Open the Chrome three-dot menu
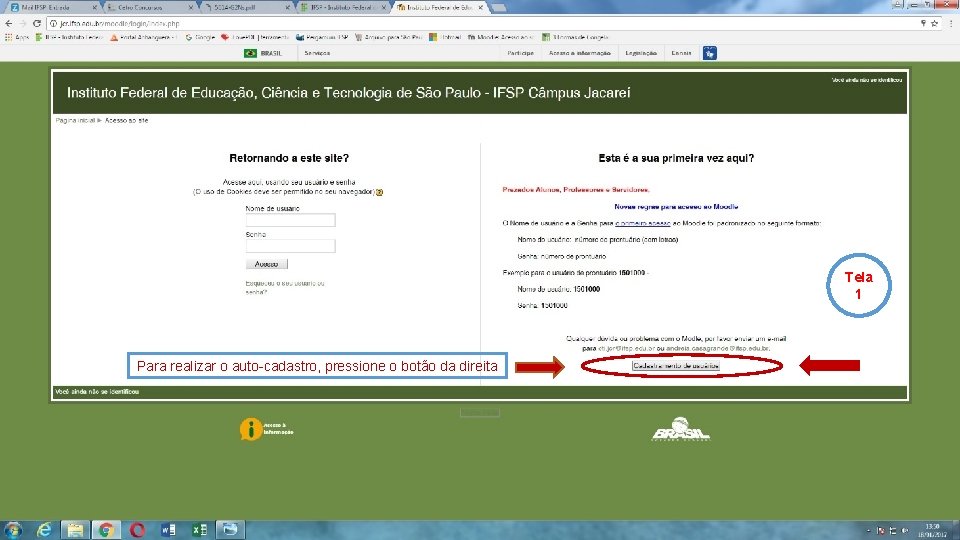960x540 pixels. pyautogui.click(x=951, y=23)
